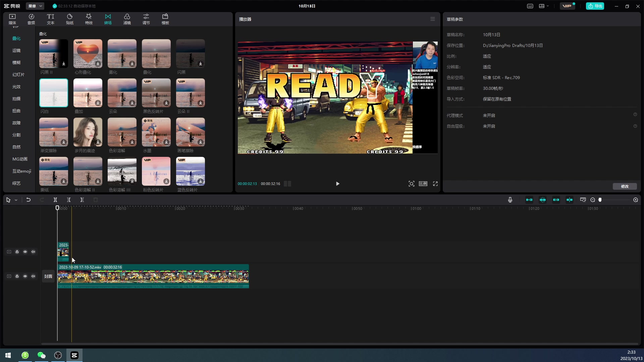Play the preview video
644x362 pixels.
[337, 184]
